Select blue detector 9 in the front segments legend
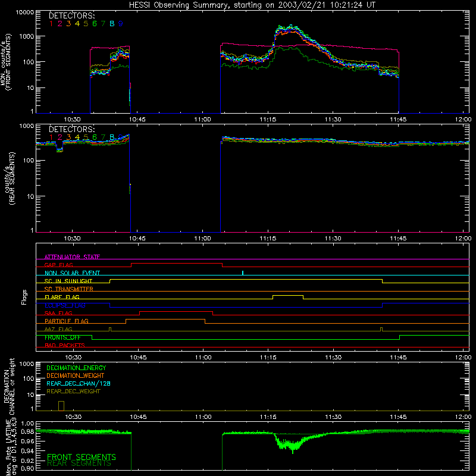This screenshot has width=476, height=476. tap(121, 24)
